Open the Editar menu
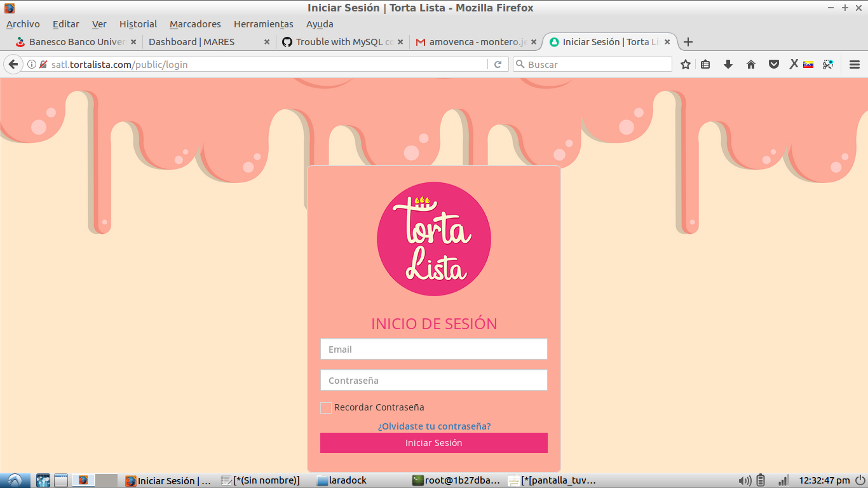Image resolution: width=868 pixels, height=488 pixels. [x=66, y=24]
